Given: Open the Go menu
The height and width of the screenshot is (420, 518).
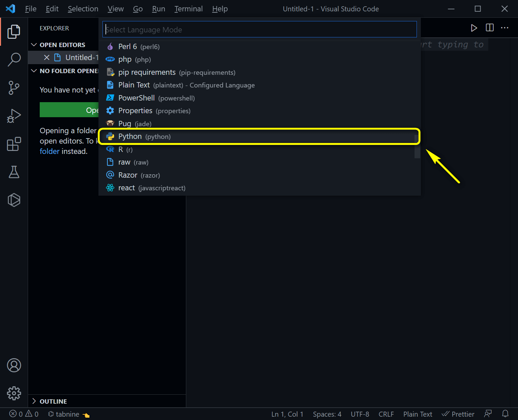Looking at the screenshot, I should click(x=138, y=9).
